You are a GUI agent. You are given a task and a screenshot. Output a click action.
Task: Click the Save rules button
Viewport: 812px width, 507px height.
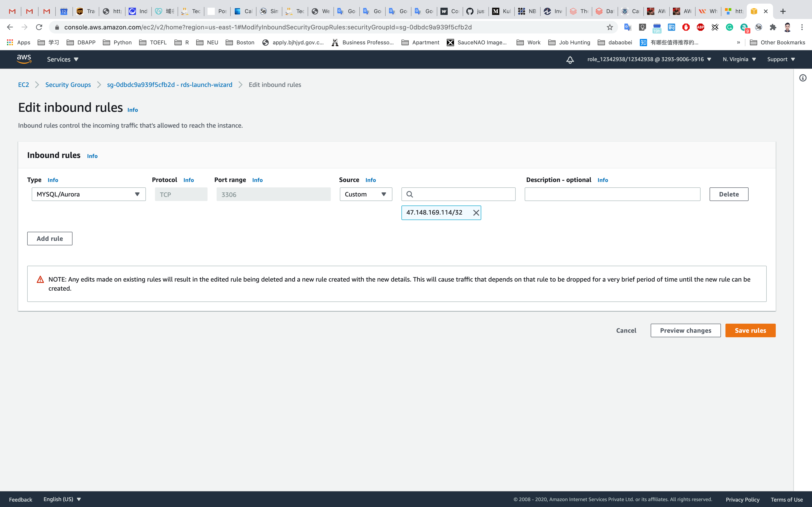(x=750, y=330)
